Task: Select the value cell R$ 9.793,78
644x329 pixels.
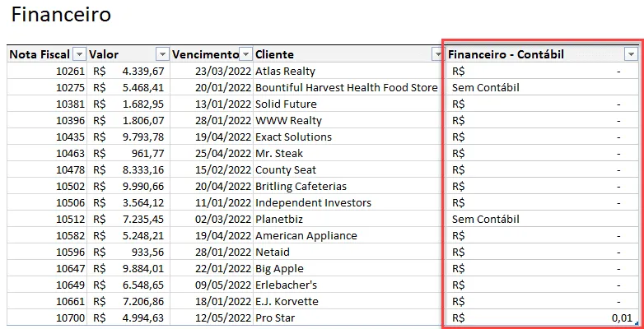Action: tap(128, 137)
